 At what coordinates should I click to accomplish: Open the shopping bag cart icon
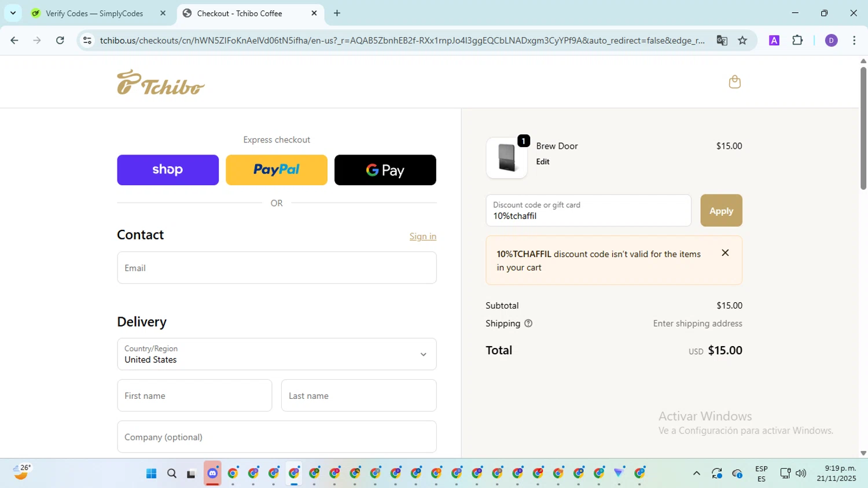pos(734,82)
